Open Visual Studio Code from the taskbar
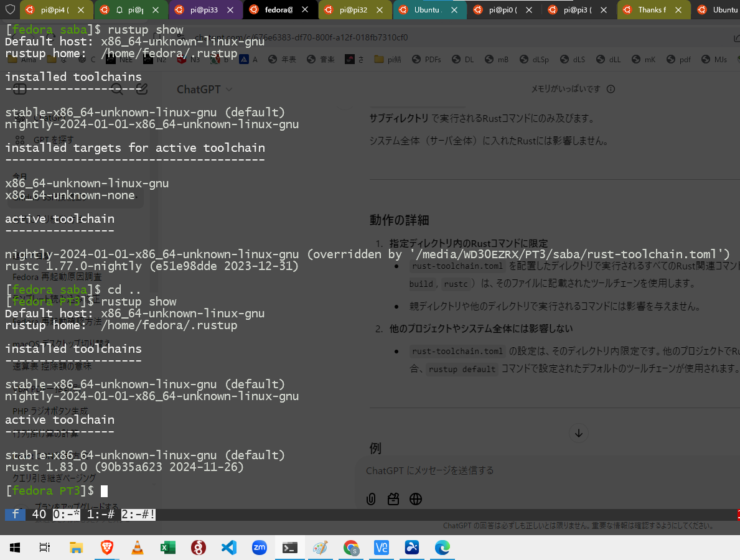The width and height of the screenshot is (740, 560). click(x=229, y=548)
